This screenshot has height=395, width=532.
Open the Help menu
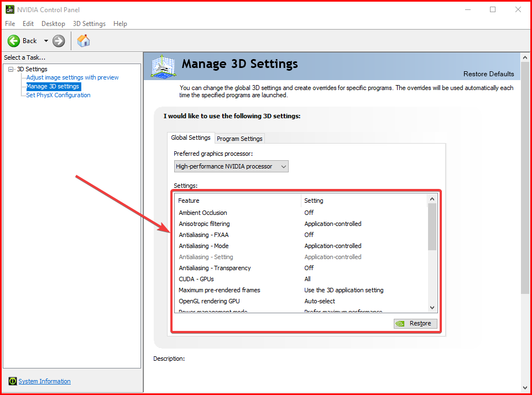[x=120, y=23]
